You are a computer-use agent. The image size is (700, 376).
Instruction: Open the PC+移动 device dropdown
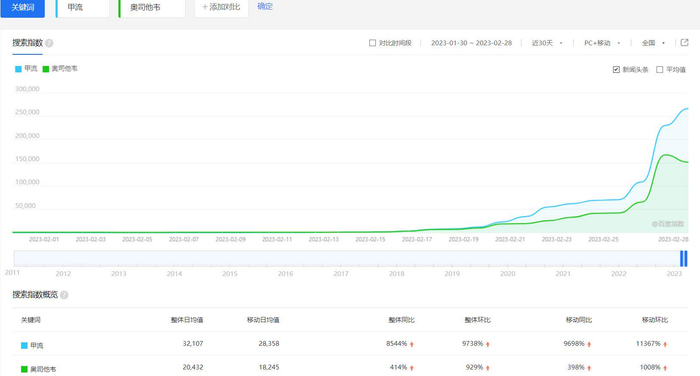(x=602, y=43)
